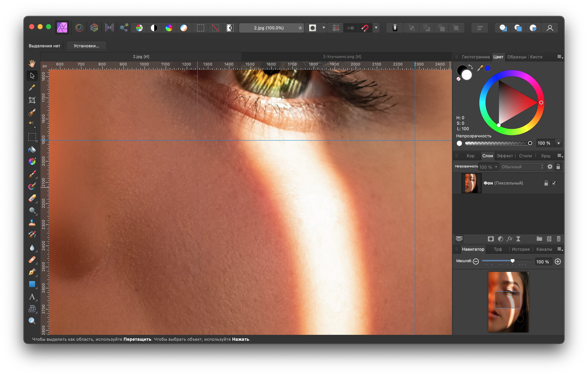This screenshot has width=588, height=375.
Task: Switch to Кисти tab
Action: pyautogui.click(x=536, y=57)
